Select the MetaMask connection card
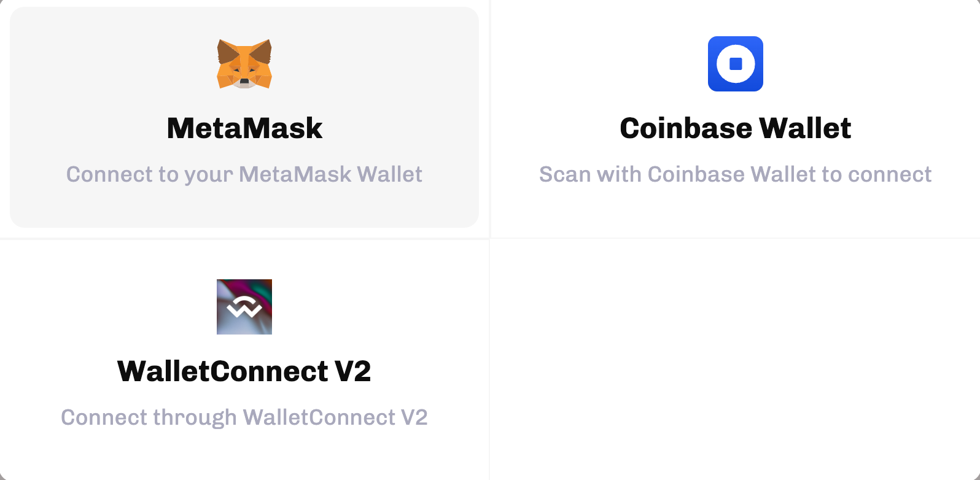The image size is (980, 480). point(244,117)
